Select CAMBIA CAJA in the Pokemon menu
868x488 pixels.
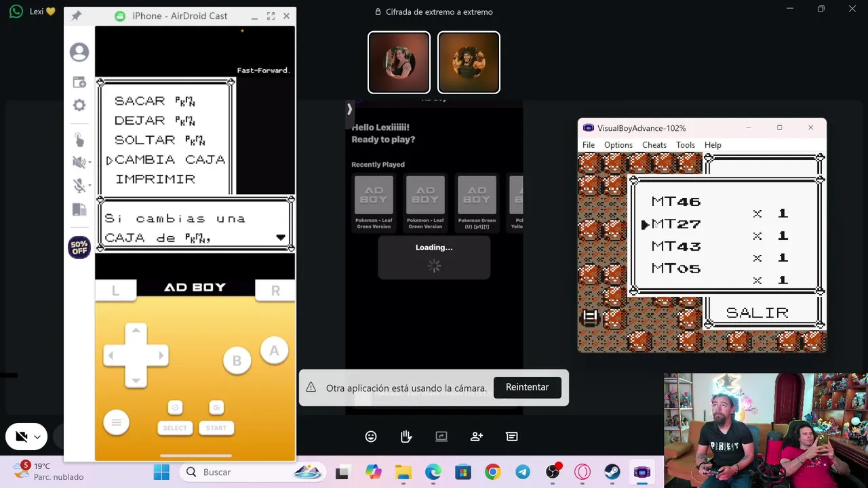point(170,160)
